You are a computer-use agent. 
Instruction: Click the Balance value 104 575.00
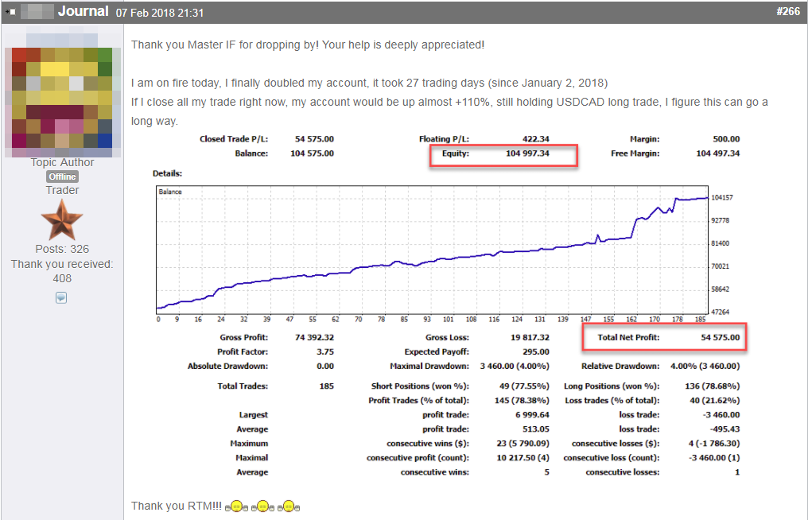coord(312,153)
